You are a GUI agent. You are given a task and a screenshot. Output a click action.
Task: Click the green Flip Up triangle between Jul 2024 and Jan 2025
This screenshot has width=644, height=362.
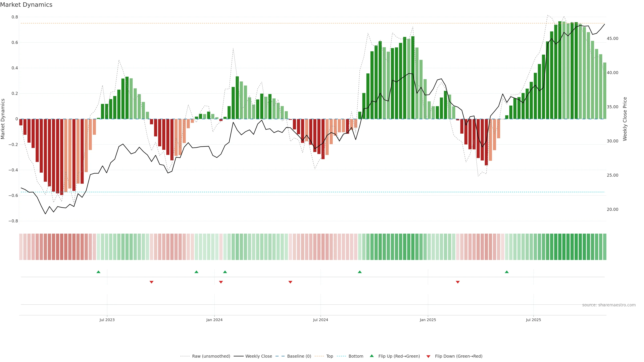click(x=360, y=272)
